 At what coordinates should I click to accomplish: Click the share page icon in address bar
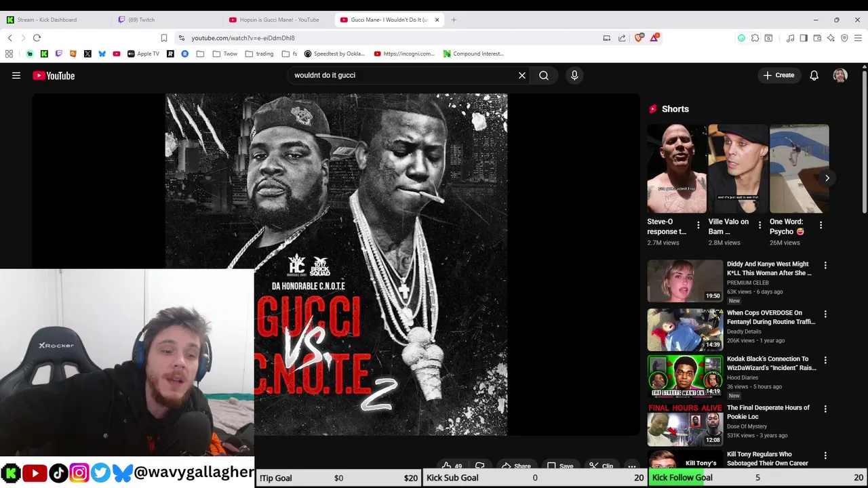coord(622,38)
